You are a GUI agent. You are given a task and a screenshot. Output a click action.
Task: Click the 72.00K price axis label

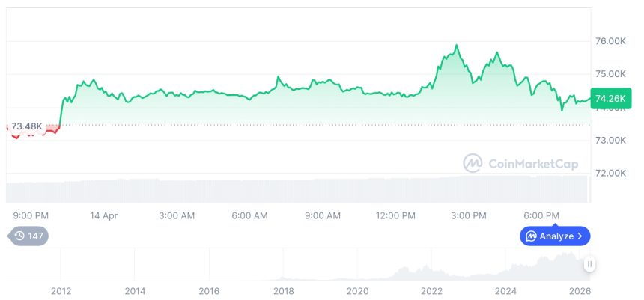pos(610,173)
